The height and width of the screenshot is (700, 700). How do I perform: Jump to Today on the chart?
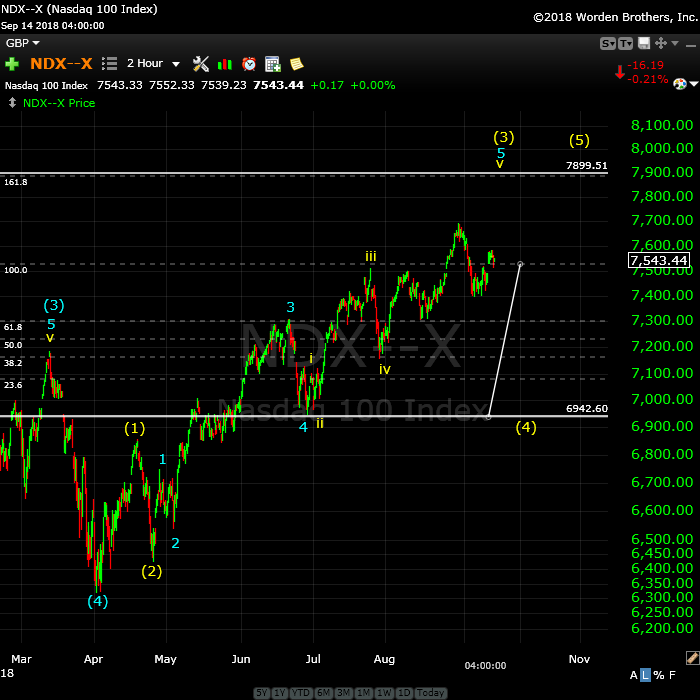click(430, 692)
